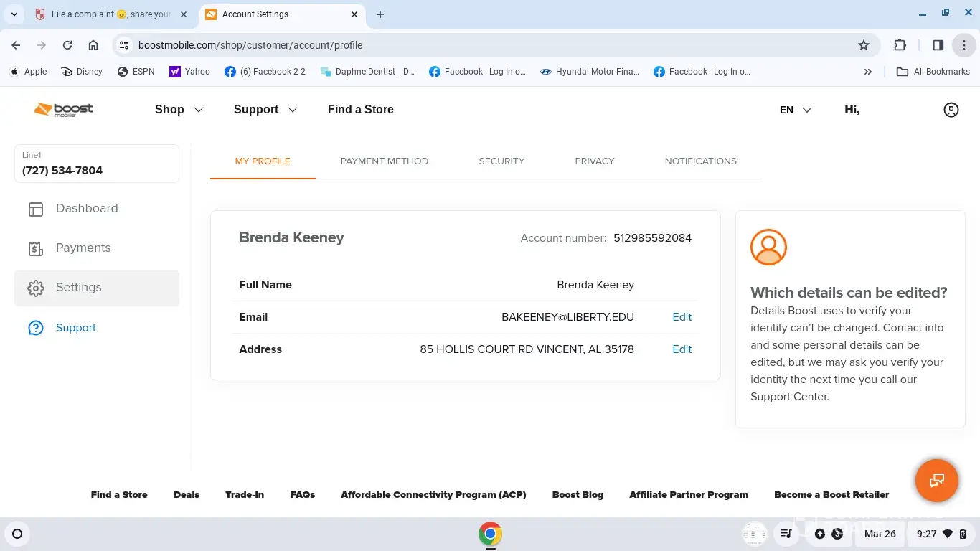This screenshot has width=980, height=551.
Task: Reload the page with refresh icon
Action: (x=67, y=45)
